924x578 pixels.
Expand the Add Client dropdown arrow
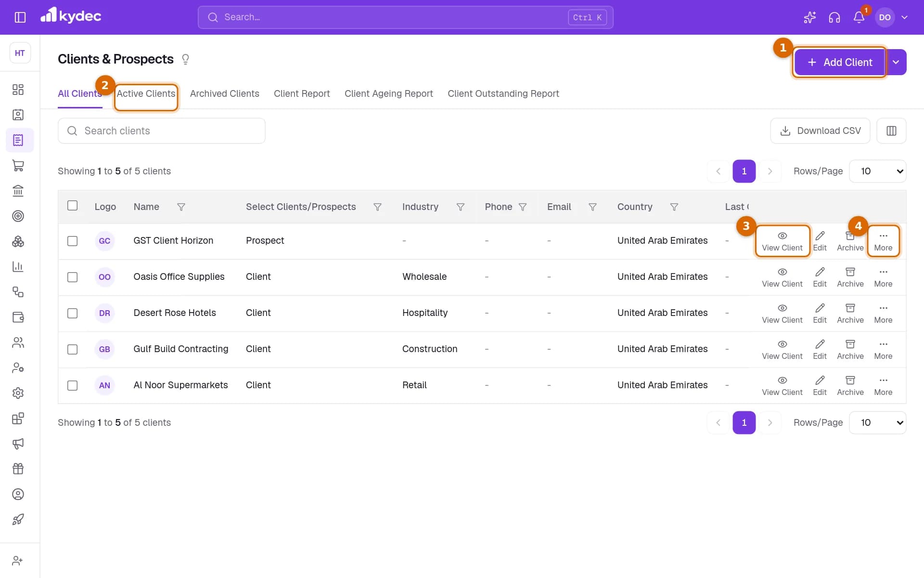896,62
